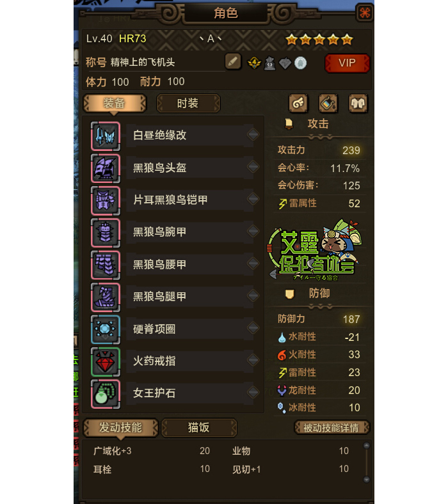This screenshot has height=504, width=448.
Task: Select the 发动技能 tab
Action: tap(120, 428)
